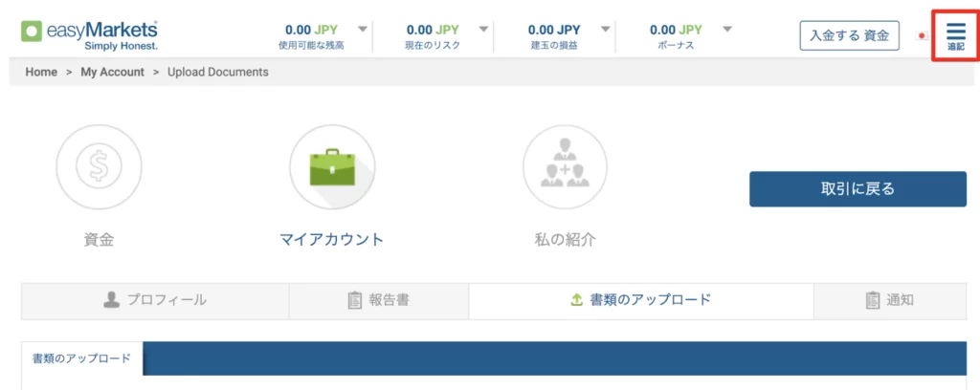Open My Account breadcrumb link

point(112,72)
